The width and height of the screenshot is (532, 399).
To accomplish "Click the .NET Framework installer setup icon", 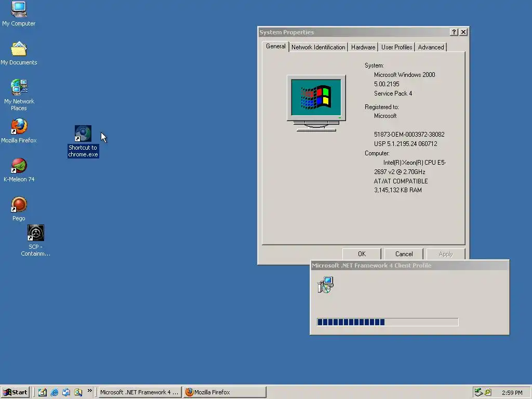I will tap(325, 285).
